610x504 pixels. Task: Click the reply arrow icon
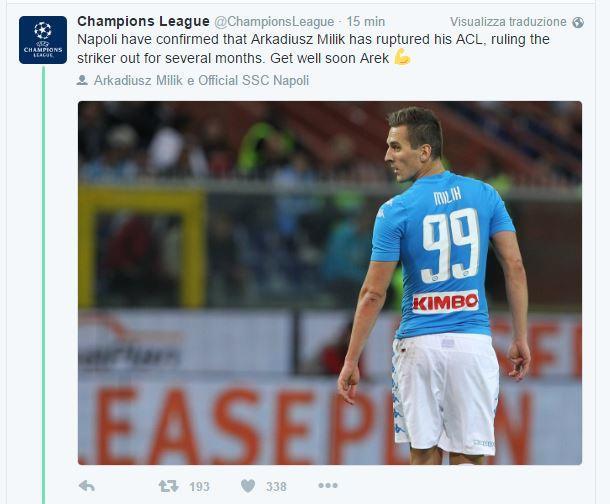tap(87, 486)
